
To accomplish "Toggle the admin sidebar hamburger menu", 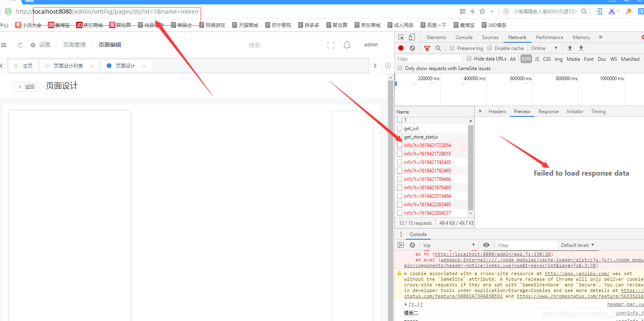I will coord(4,45).
